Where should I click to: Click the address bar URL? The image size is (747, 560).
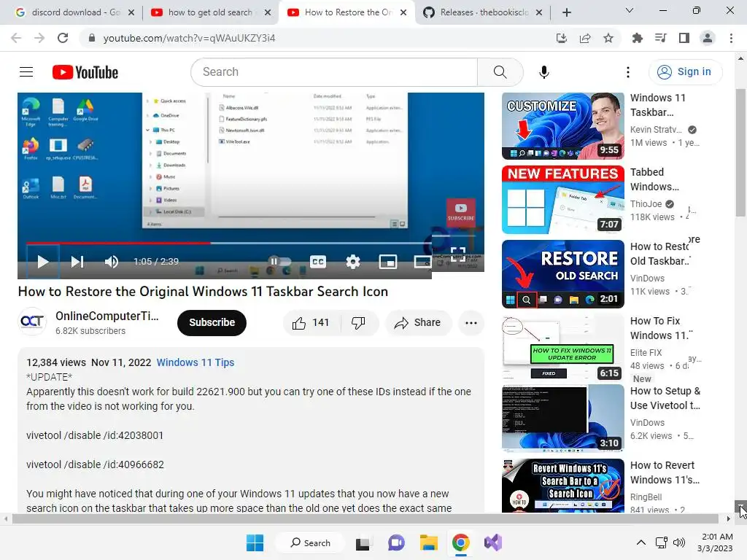pyautogui.click(x=189, y=38)
